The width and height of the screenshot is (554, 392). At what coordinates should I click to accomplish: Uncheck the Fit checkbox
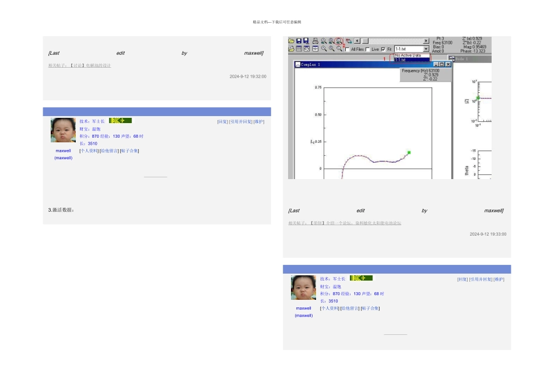[x=383, y=49]
